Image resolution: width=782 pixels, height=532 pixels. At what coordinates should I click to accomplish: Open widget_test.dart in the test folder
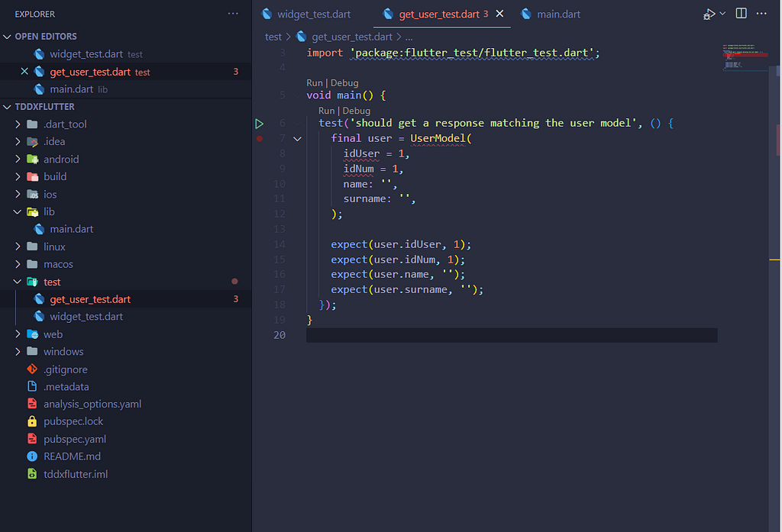click(86, 317)
